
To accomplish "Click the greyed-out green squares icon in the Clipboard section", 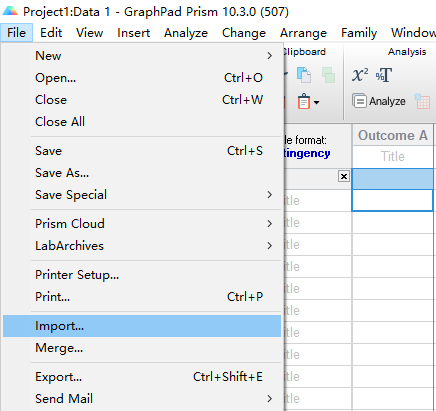I will [328, 75].
